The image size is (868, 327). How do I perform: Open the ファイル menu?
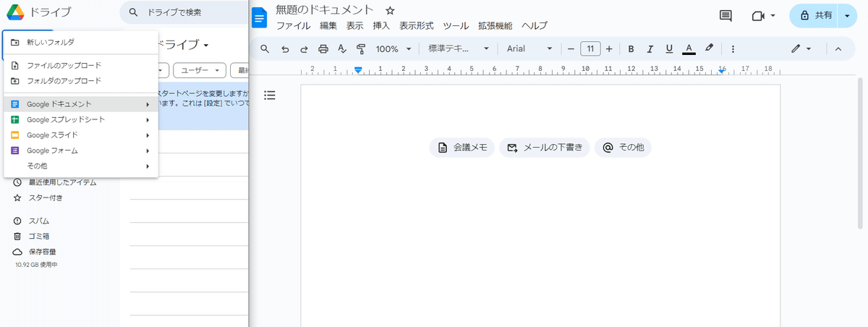pos(294,25)
